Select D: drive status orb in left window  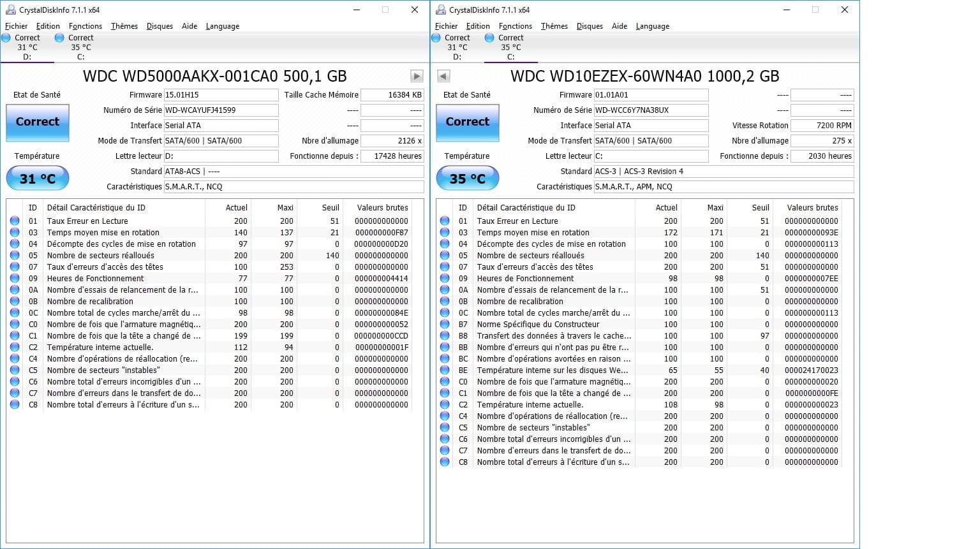click(x=6, y=38)
